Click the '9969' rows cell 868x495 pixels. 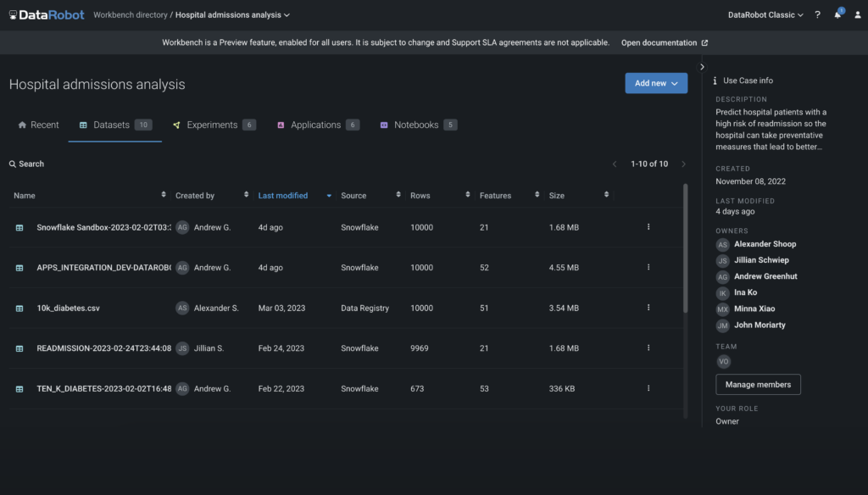[x=419, y=348]
